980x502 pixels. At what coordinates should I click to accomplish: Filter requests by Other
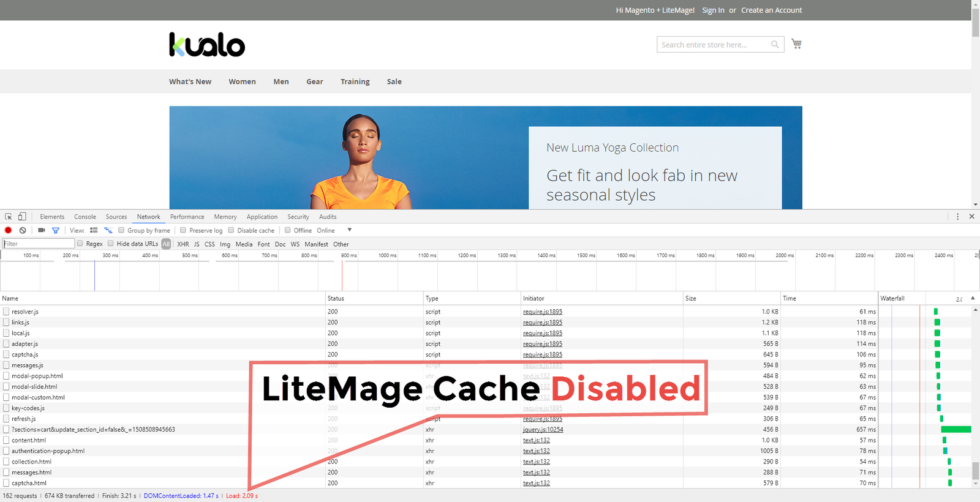[x=341, y=244]
